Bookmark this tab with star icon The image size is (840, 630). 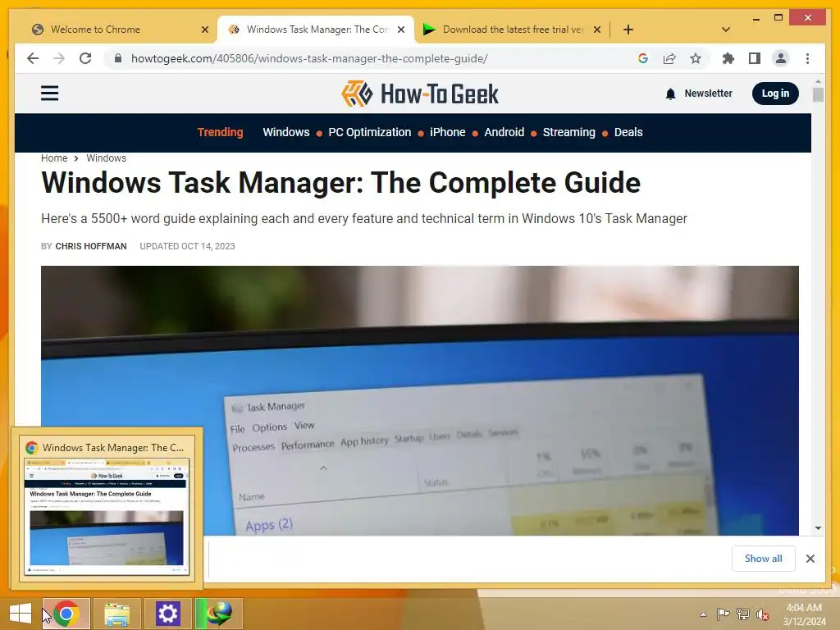click(x=696, y=58)
